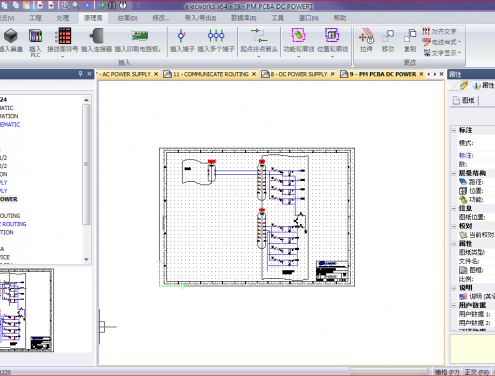Click the Insert black box icon
The image size is (495, 376).
point(10,36)
